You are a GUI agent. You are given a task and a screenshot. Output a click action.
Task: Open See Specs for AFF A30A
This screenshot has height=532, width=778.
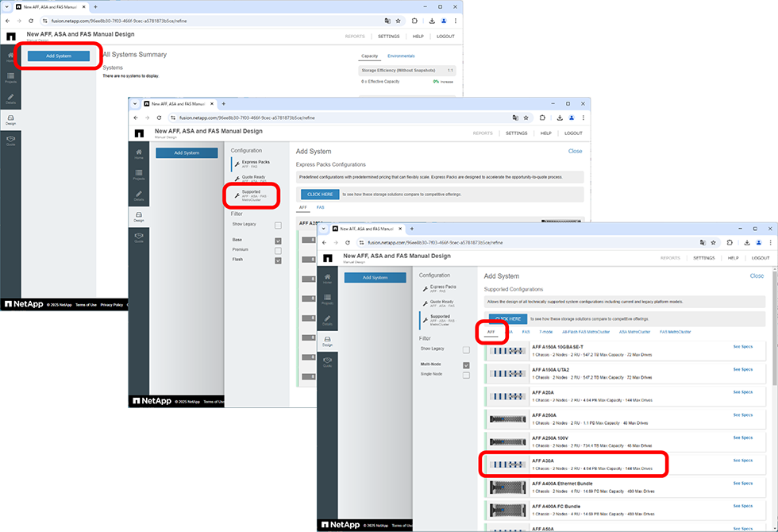[x=743, y=461]
